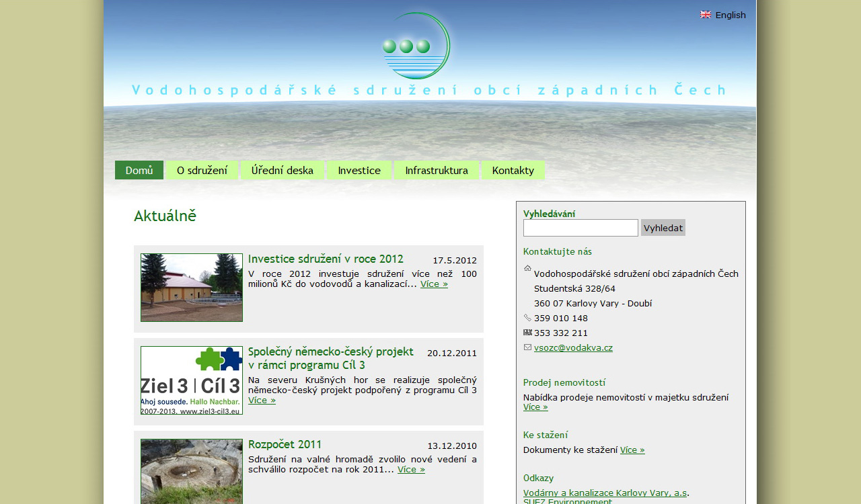Image resolution: width=861 pixels, height=504 pixels.
Task: Click the telephone icon beside 359 010 148
Action: point(527,318)
